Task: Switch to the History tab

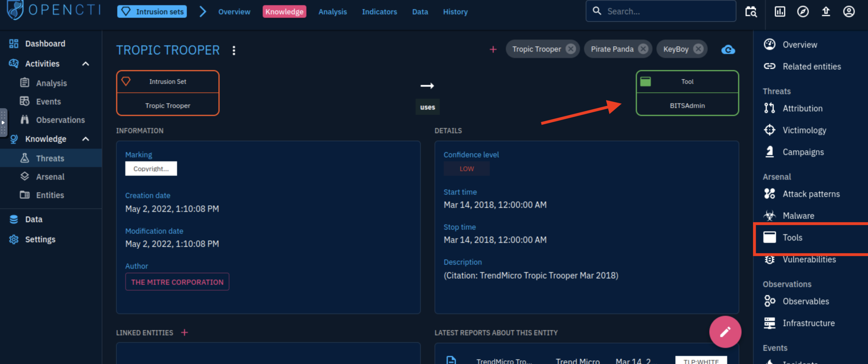Action: (x=455, y=12)
